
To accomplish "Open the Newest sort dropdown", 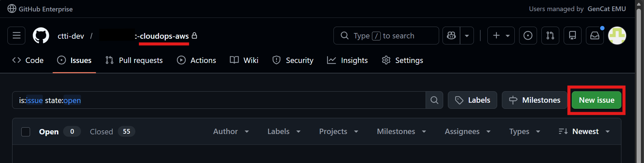I will [584, 131].
